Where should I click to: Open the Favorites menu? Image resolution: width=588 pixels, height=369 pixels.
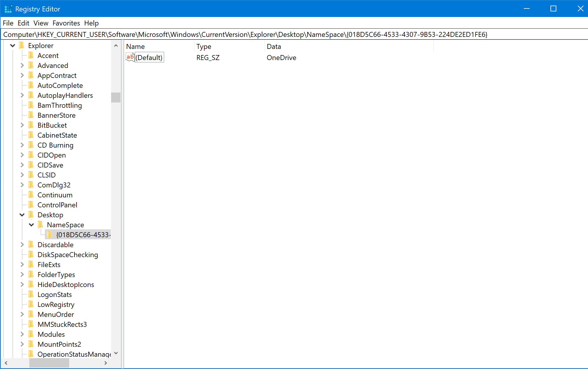[66, 23]
